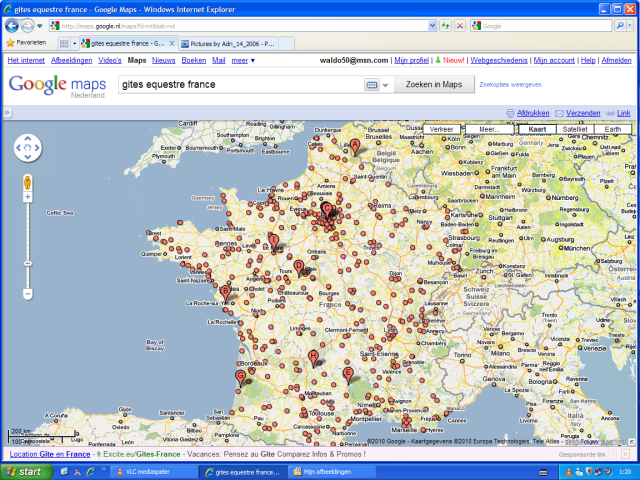
Task: Switch to Mijn afbeeldingen taskbar item
Action: click(x=331, y=472)
